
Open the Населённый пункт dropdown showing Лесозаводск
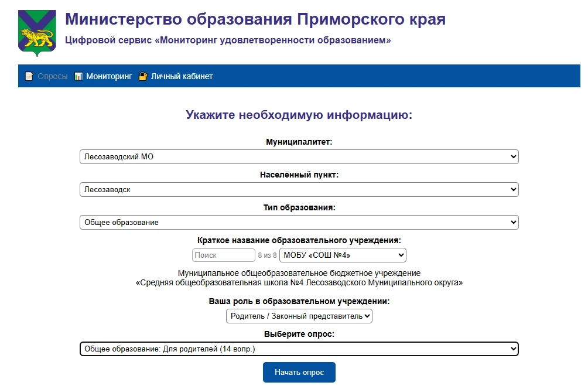[x=299, y=189]
